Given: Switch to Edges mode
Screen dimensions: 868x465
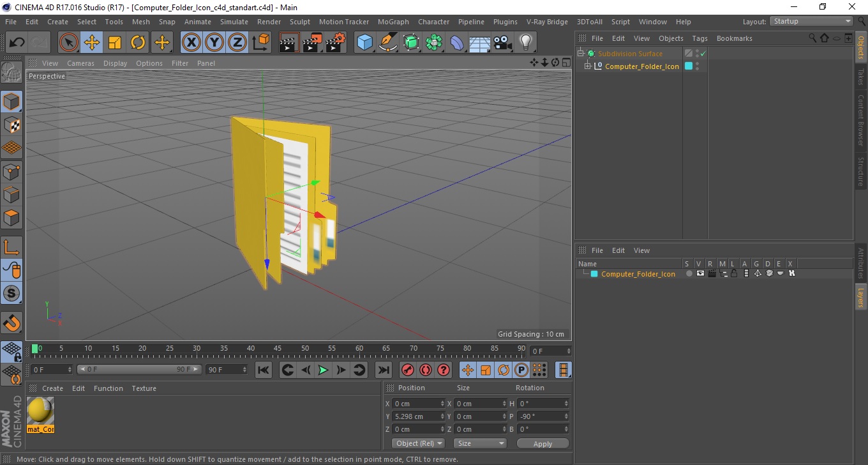Looking at the screenshot, I should click(11, 194).
